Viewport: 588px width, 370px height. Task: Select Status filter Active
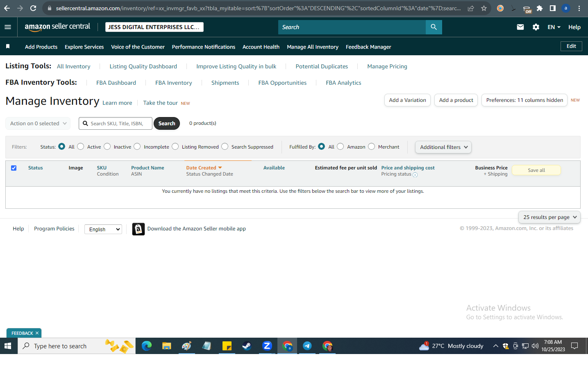(x=81, y=147)
